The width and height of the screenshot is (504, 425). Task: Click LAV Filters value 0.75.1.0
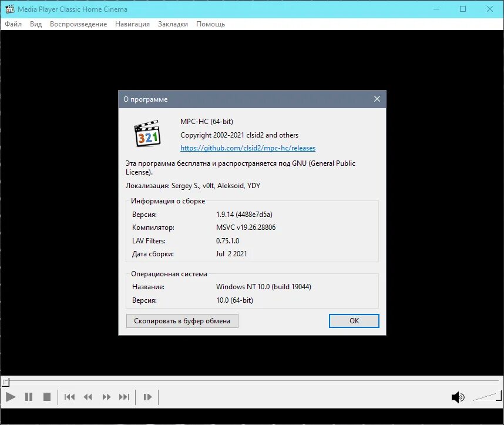coord(227,240)
